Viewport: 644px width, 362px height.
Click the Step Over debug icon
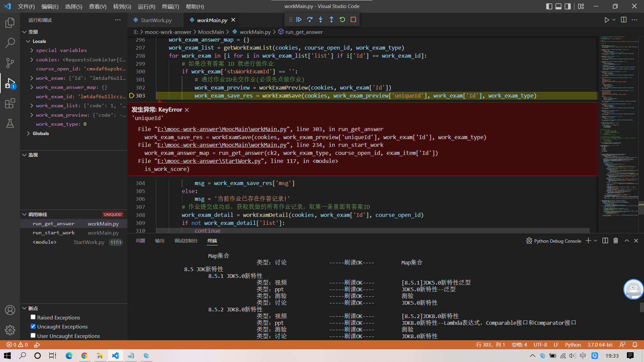[x=310, y=19]
